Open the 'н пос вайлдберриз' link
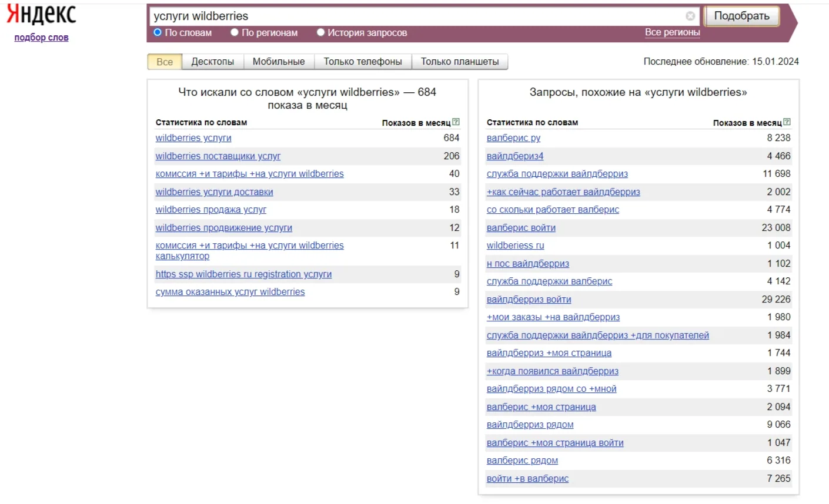This screenshot has width=829, height=504. (528, 264)
